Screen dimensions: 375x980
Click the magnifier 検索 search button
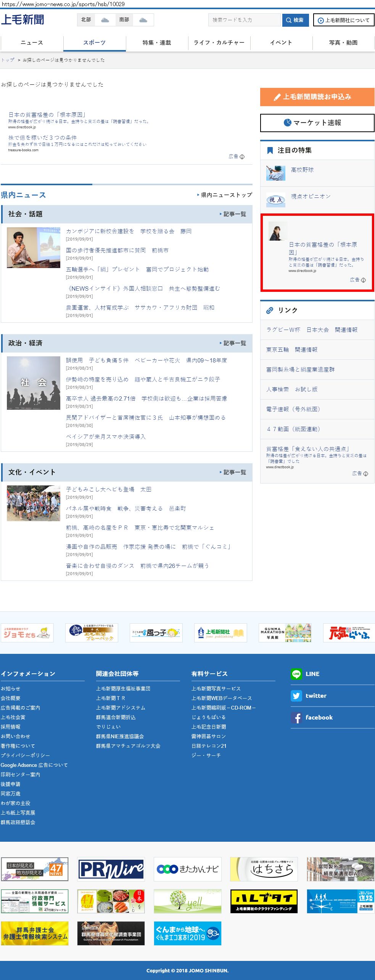[x=295, y=20]
